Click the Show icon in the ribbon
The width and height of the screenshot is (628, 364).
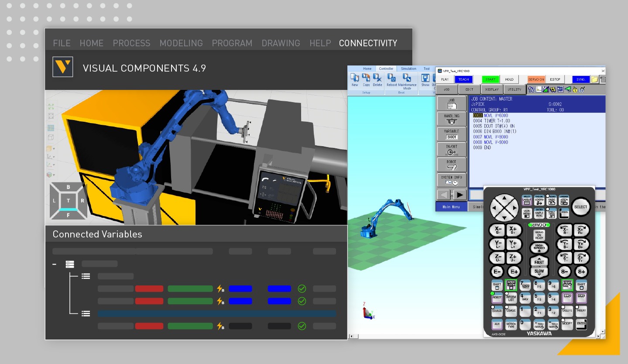point(425,80)
